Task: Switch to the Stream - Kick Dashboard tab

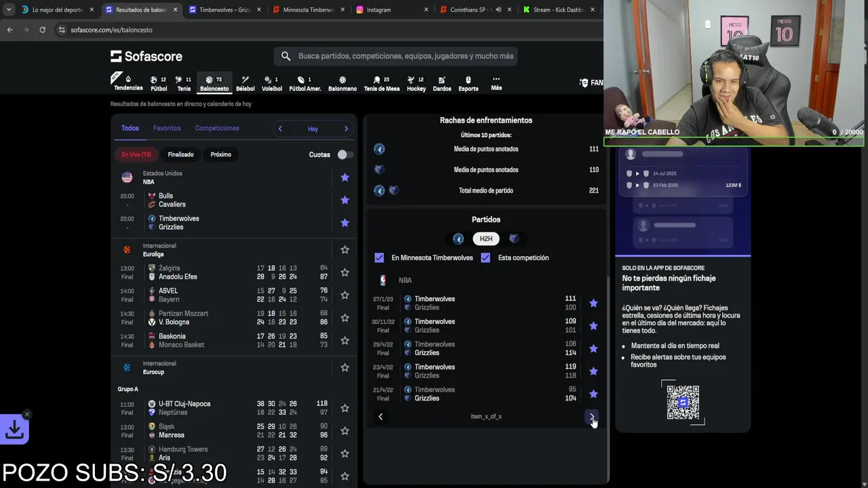Action: pyautogui.click(x=559, y=9)
